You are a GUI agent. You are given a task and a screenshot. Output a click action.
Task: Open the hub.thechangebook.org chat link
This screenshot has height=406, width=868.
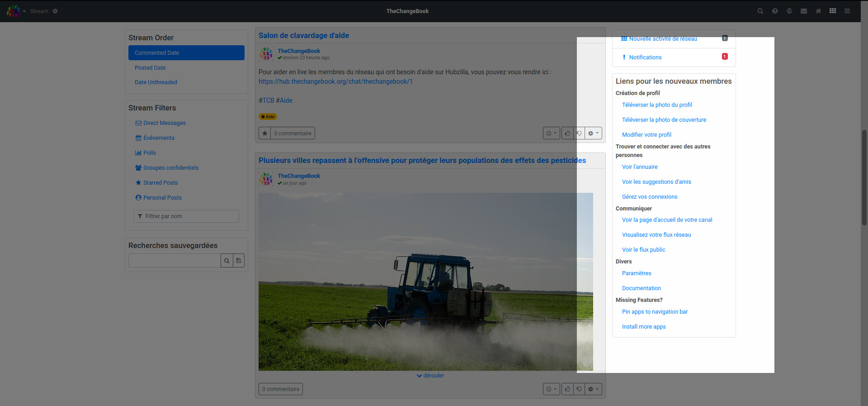pos(335,81)
